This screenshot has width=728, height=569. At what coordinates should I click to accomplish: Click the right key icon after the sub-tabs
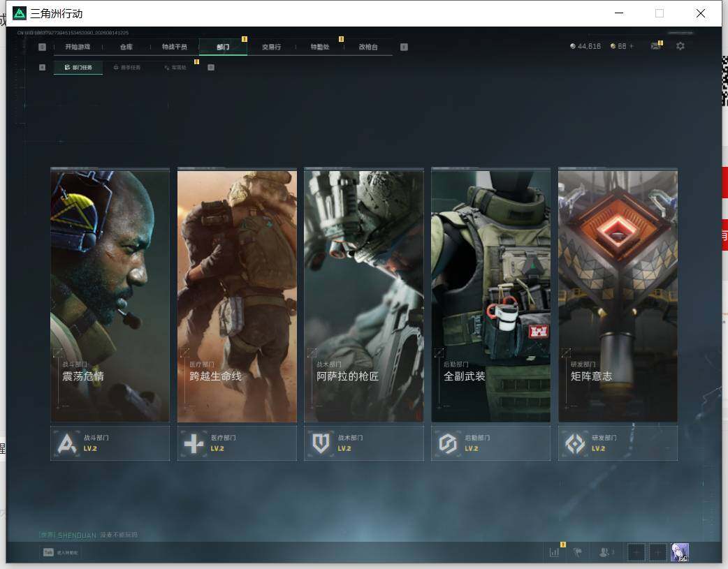(x=211, y=67)
